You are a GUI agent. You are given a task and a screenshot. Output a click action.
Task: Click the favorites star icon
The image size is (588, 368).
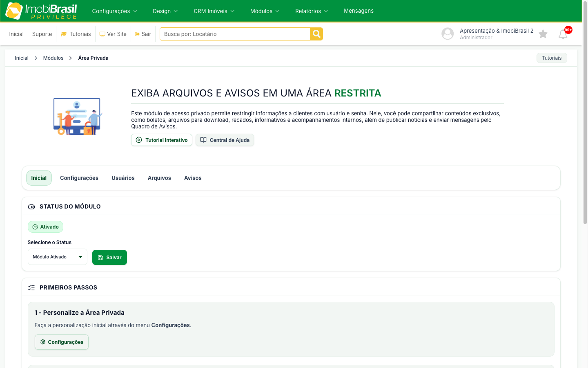click(x=543, y=34)
